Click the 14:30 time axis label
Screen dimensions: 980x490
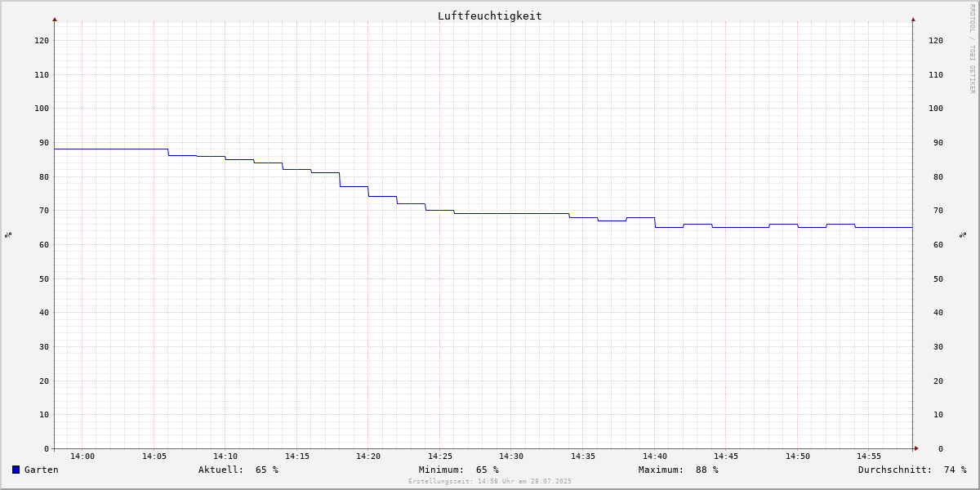511,456
